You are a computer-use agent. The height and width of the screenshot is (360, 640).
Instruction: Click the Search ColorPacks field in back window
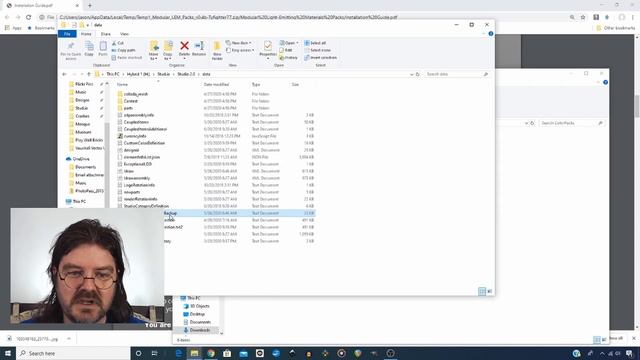click(x=571, y=123)
